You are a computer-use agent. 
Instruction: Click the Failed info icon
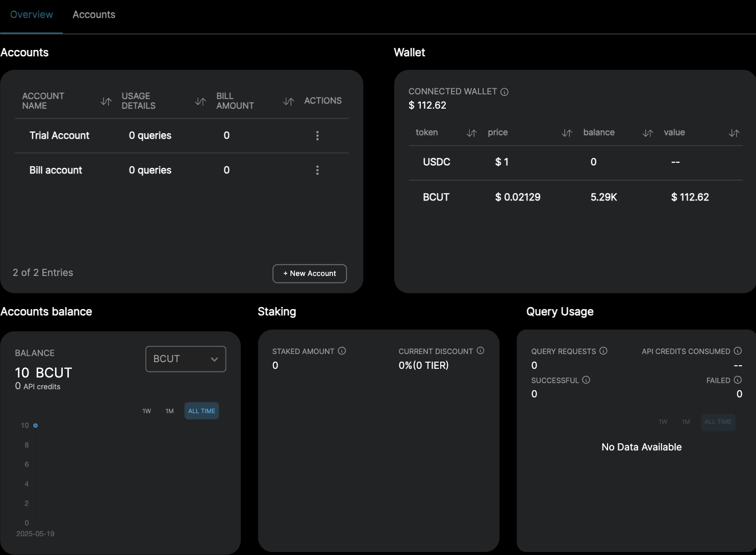pyautogui.click(x=738, y=380)
